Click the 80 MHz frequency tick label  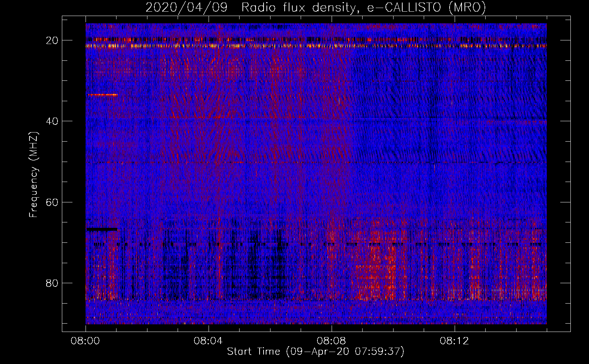[52, 283]
